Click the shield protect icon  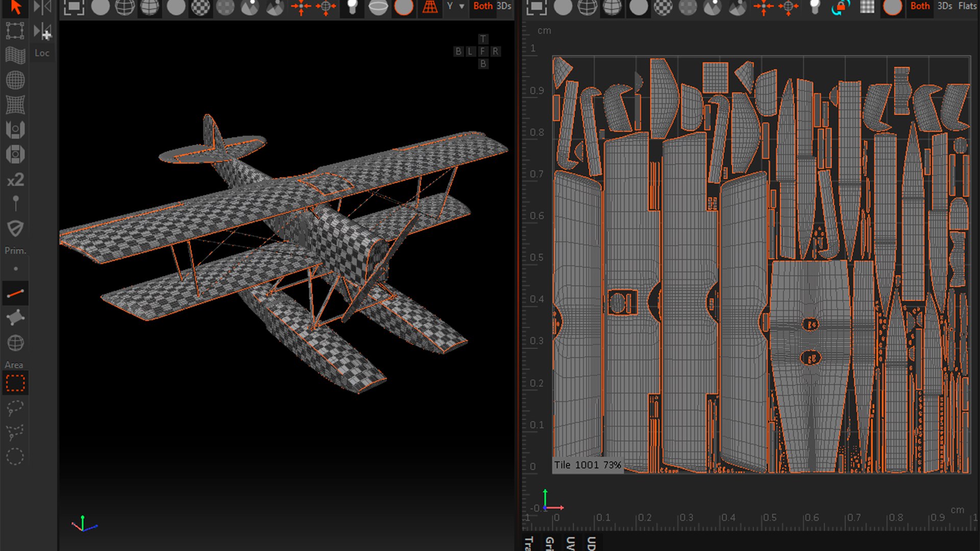(15, 228)
